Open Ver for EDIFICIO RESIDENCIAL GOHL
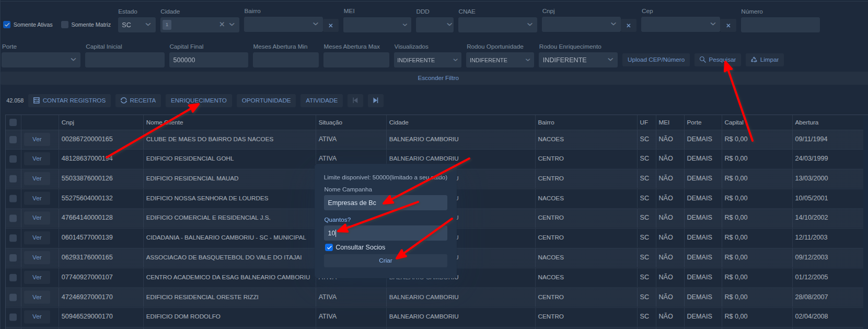 pos(37,159)
